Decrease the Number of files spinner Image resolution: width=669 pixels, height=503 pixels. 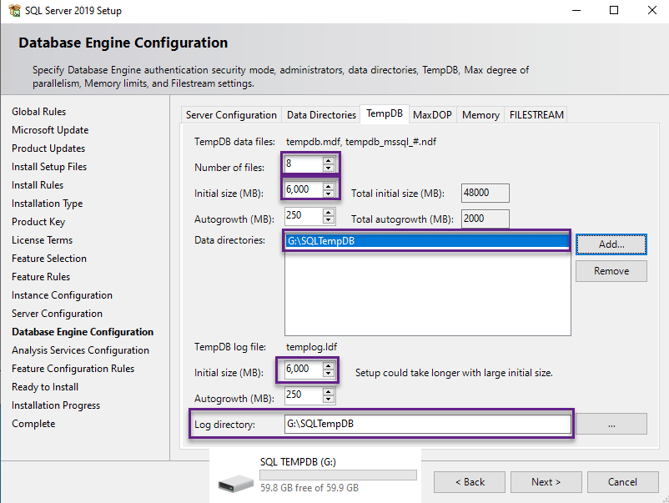point(329,167)
